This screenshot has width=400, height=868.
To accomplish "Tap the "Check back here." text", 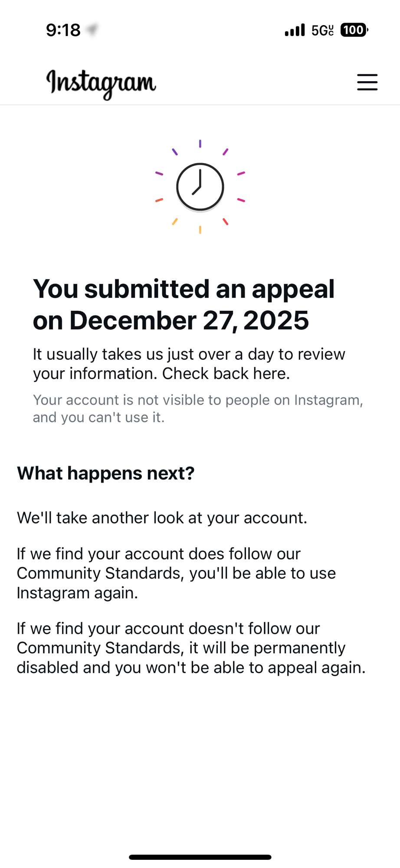I will point(226,374).
